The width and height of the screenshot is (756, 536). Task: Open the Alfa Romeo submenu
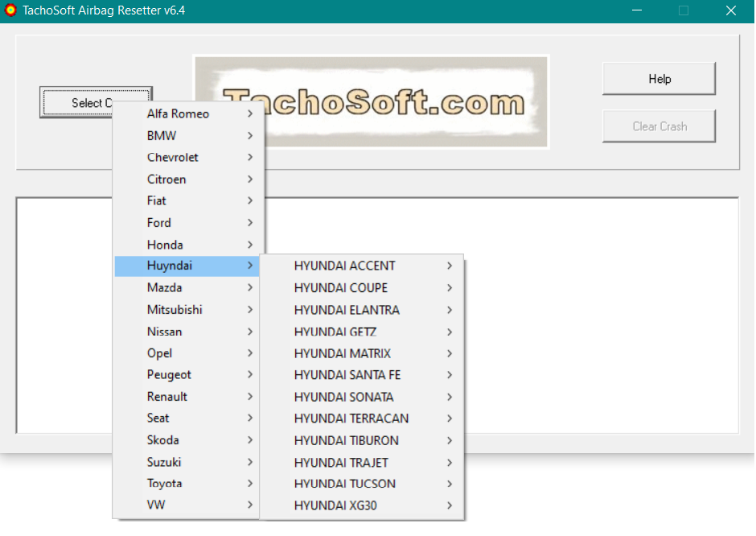point(188,113)
